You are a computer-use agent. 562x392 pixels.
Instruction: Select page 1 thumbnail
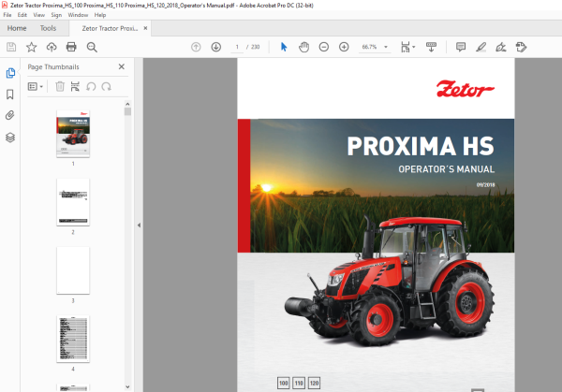click(73, 134)
